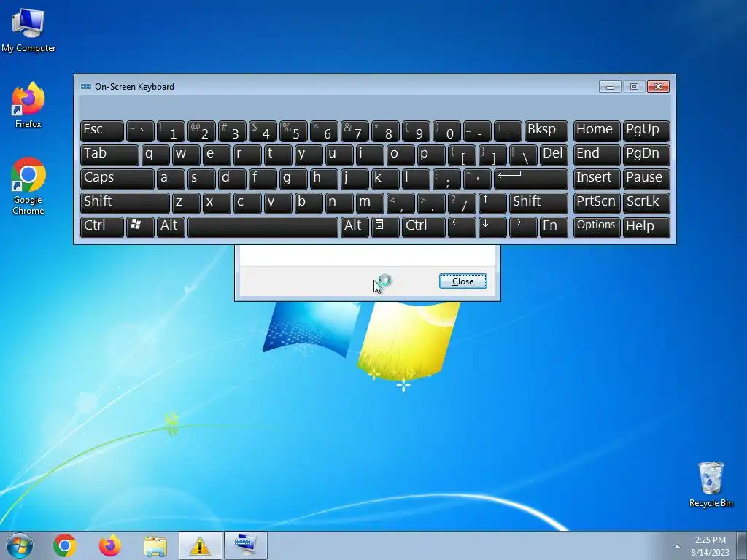747x560 pixels.
Task: Toggle the left Shift key
Action: (125, 203)
